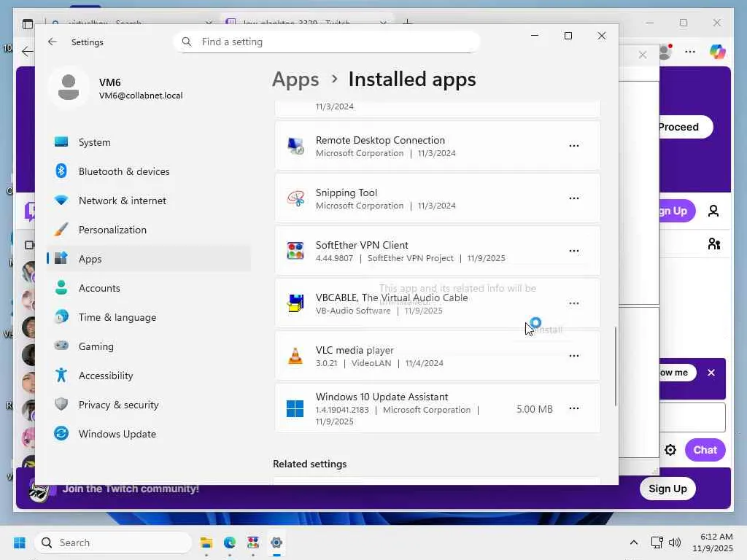
Task: Open network status tray icon
Action: (657, 542)
